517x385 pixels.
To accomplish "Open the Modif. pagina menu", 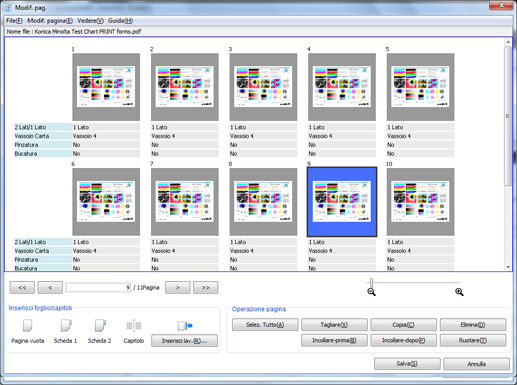I will click(x=50, y=21).
